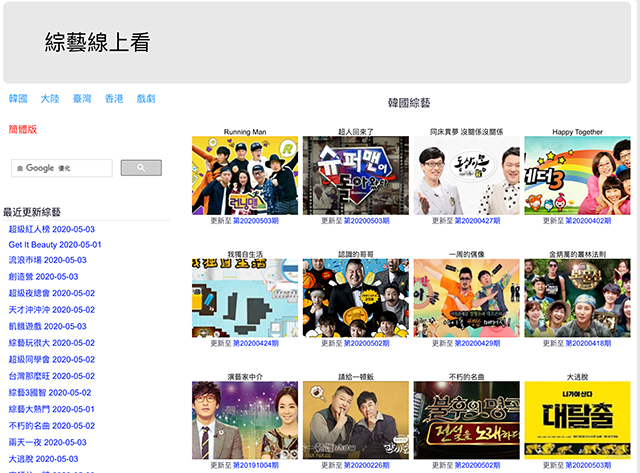Open 演藝家中介 show thumbnail
This screenshot has height=473, width=640.
click(x=245, y=420)
